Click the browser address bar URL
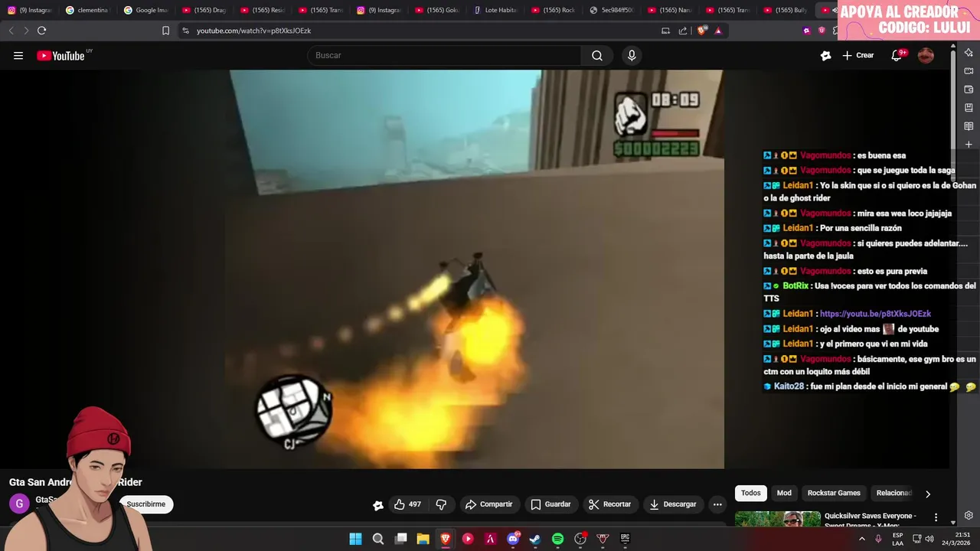The width and height of the screenshot is (980, 551). click(x=253, y=31)
